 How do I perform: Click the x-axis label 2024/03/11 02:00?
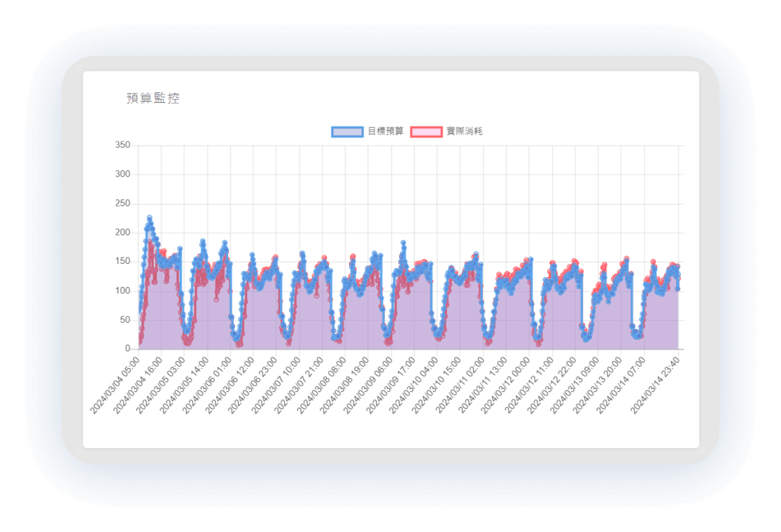459,385
